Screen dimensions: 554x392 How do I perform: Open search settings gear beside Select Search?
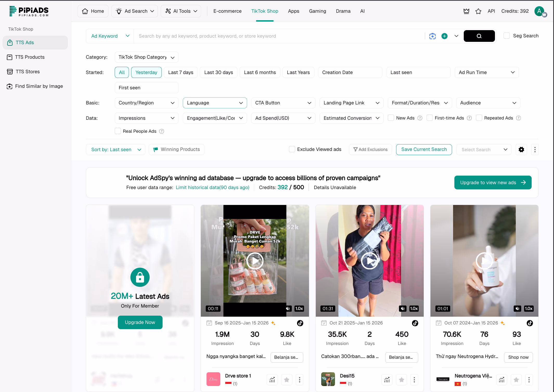point(521,149)
